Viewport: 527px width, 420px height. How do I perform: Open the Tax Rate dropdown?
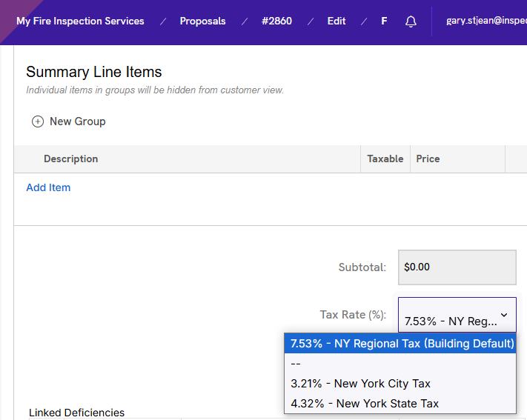[457, 315]
